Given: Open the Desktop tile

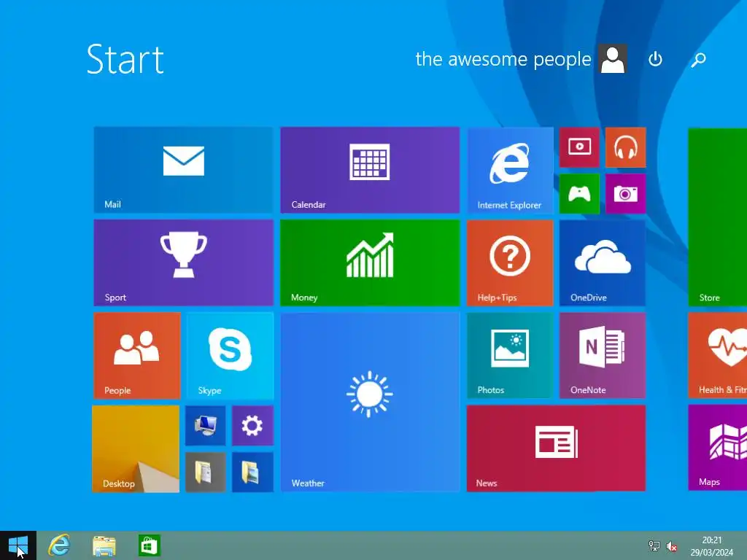Looking at the screenshot, I should tap(136, 448).
